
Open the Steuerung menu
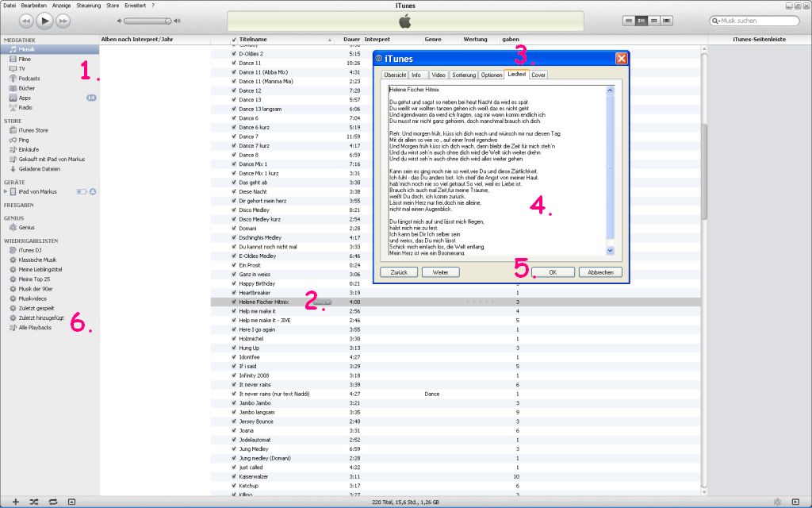point(89,6)
